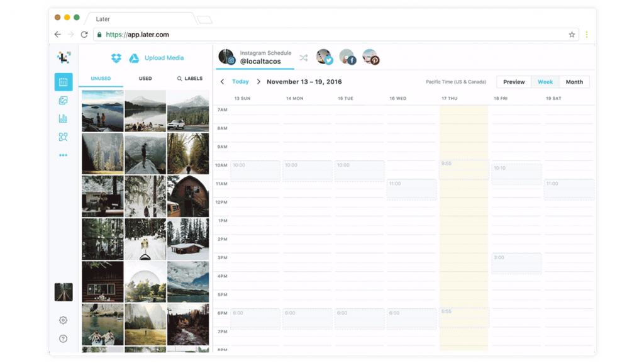The height and width of the screenshot is (363, 644).
Task: Select the Wednesday 6:00 PM slot
Action: coord(411,319)
